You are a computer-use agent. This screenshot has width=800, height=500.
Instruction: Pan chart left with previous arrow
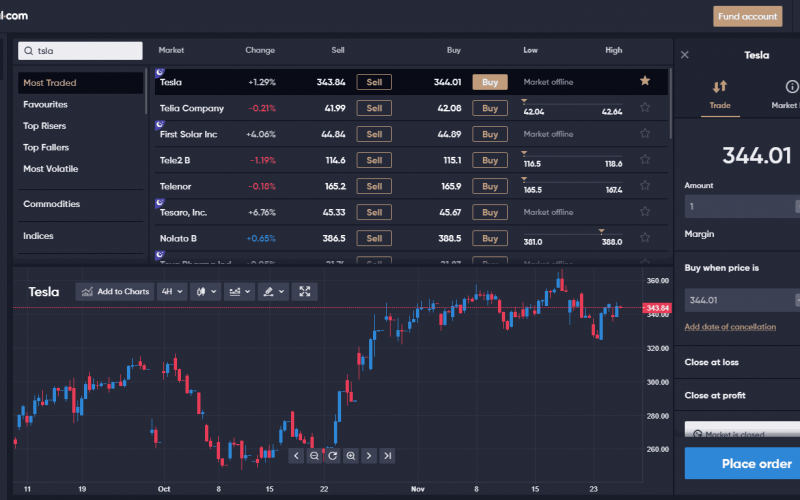point(296,456)
